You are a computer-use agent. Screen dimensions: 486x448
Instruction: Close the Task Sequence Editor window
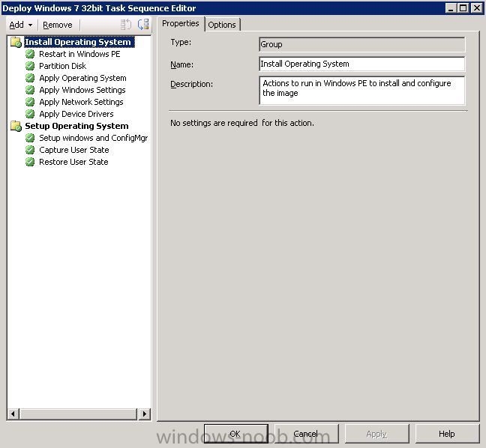click(477, 8)
